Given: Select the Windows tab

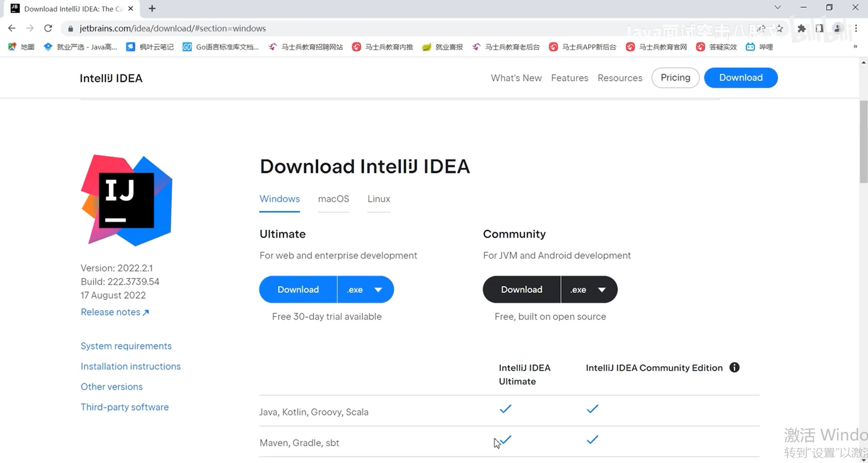Looking at the screenshot, I should tap(279, 199).
